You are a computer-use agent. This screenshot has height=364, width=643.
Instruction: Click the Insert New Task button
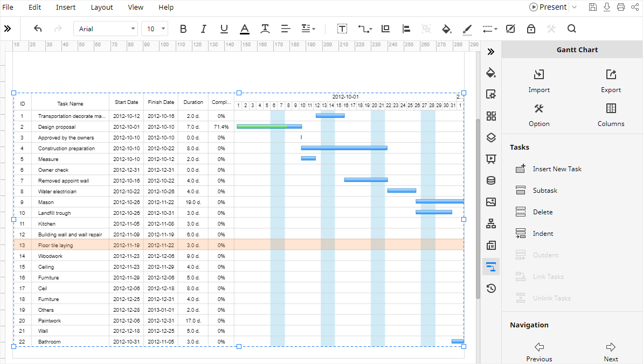point(556,169)
